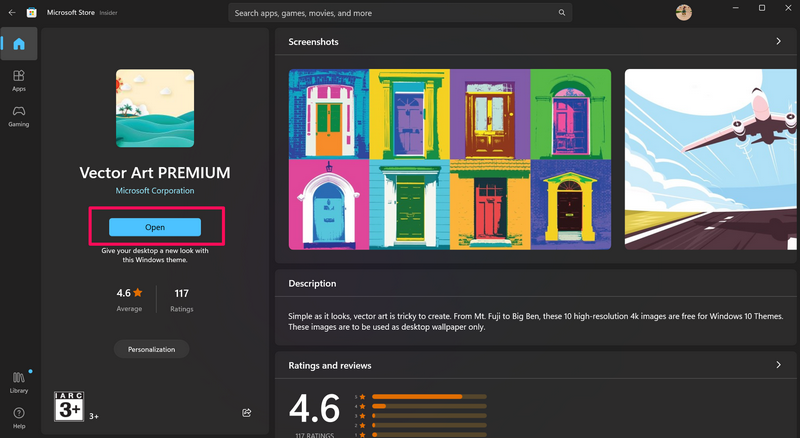Select the Personalization category tag

click(x=151, y=349)
